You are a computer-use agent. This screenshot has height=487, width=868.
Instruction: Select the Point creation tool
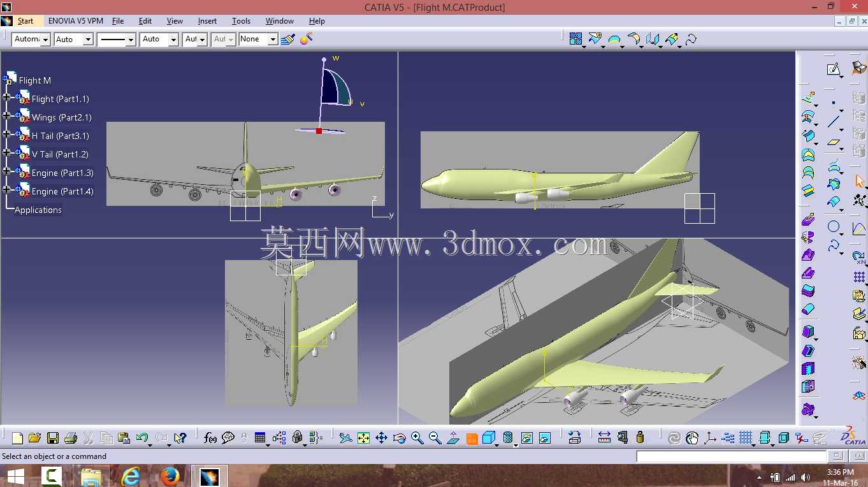click(x=834, y=102)
